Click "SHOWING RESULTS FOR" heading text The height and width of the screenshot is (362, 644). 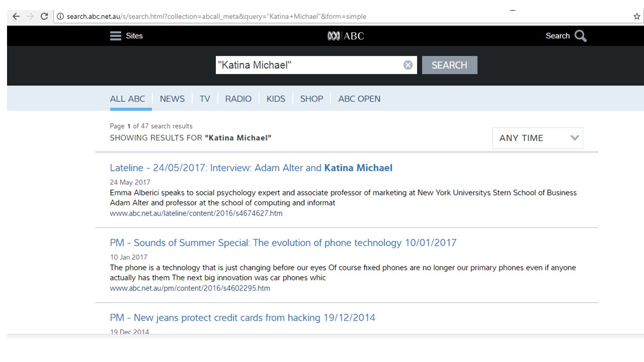pos(156,138)
